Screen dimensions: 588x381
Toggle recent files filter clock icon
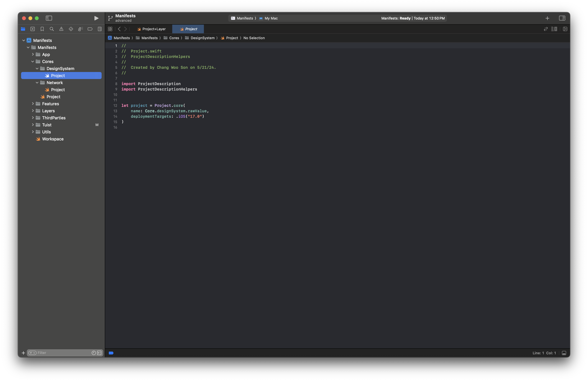coord(94,353)
